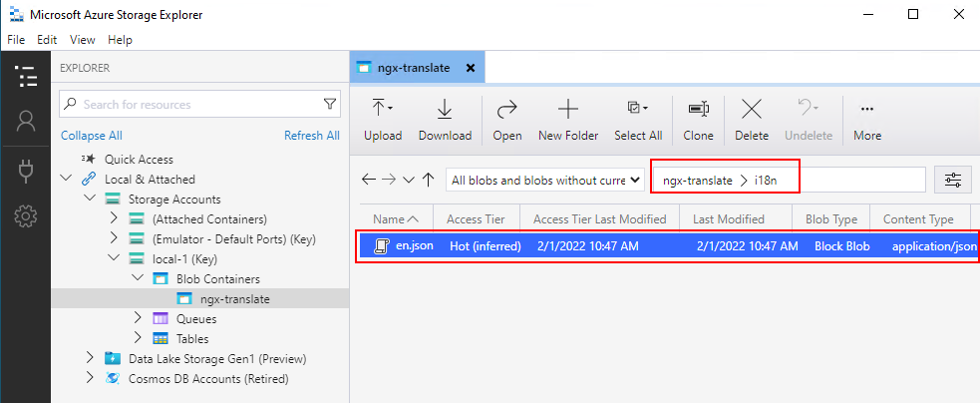
Task: Click the Search for resources field
Action: pyautogui.click(x=200, y=104)
